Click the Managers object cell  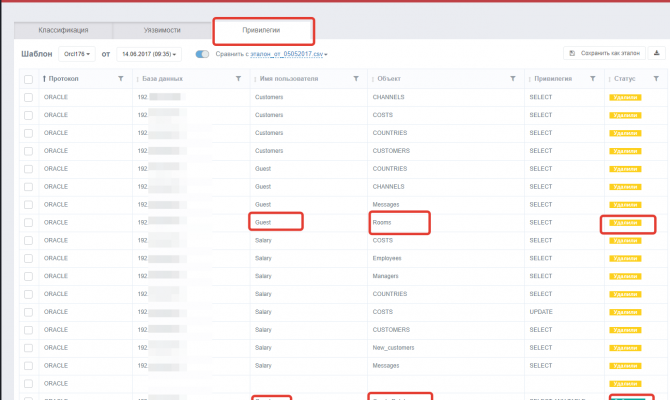[x=385, y=276]
